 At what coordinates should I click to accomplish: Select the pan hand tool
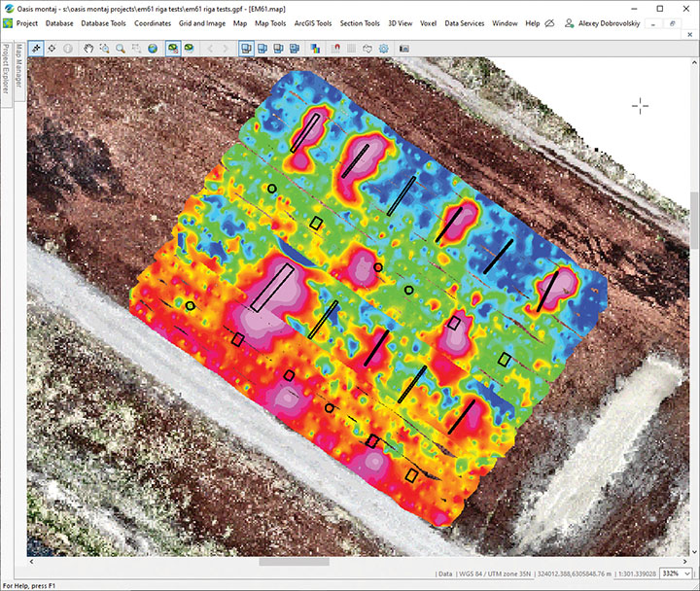tap(89, 47)
